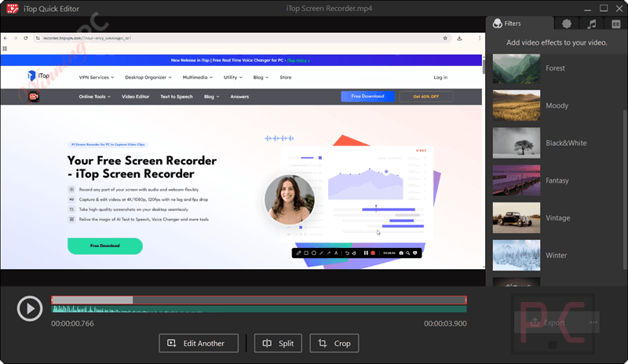Image resolution: width=628 pixels, height=364 pixels.
Task: Select the Black&White filter label
Action: tap(566, 143)
